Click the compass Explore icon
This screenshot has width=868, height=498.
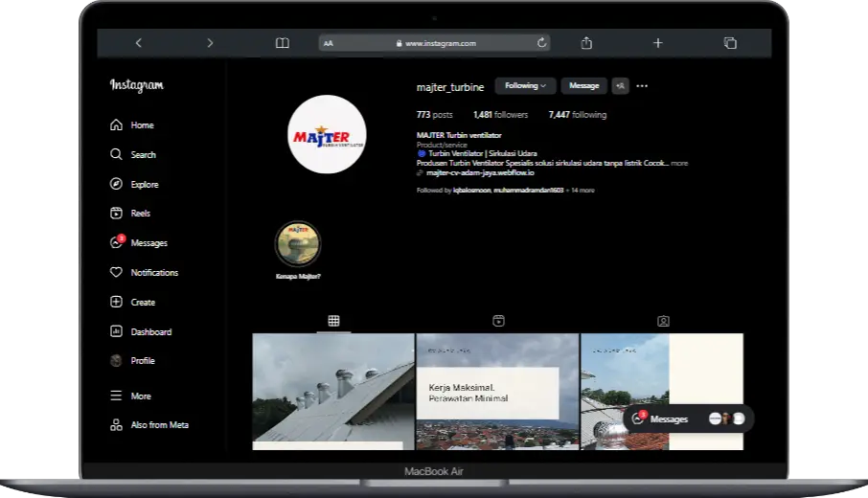[116, 184]
